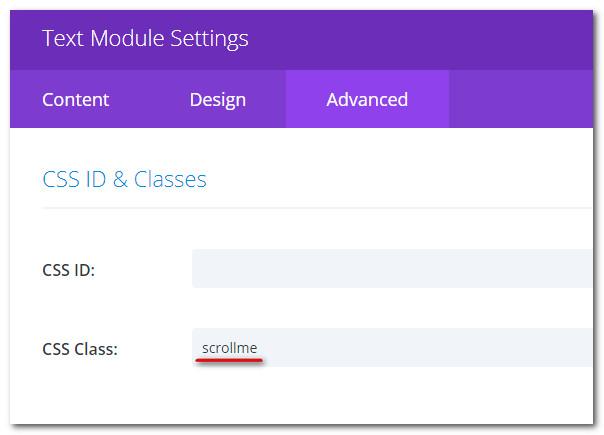The width and height of the screenshot is (604, 435).
Task: Select the Advanced tab
Action: [x=367, y=100]
